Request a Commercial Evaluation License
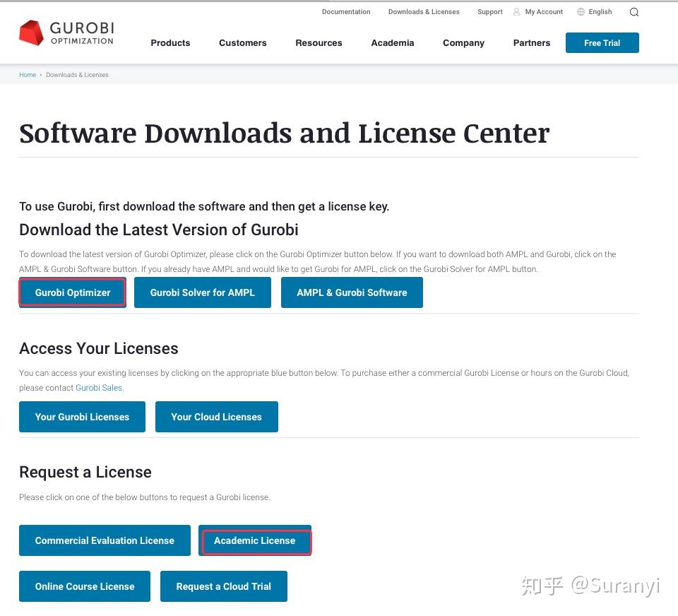Viewport: 678px width, 616px height. point(105,540)
